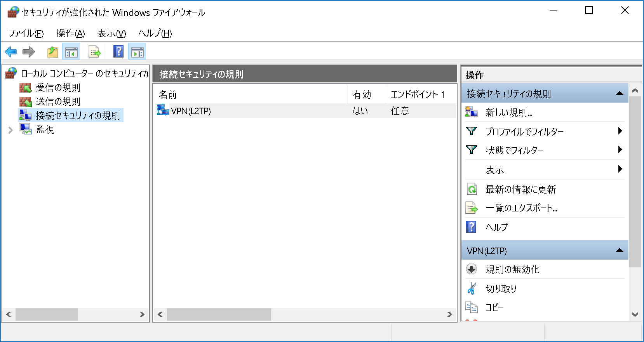This screenshot has width=644, height=342.
Task: Select 送信の規則 in the tree
Action: tap(58, 101)
